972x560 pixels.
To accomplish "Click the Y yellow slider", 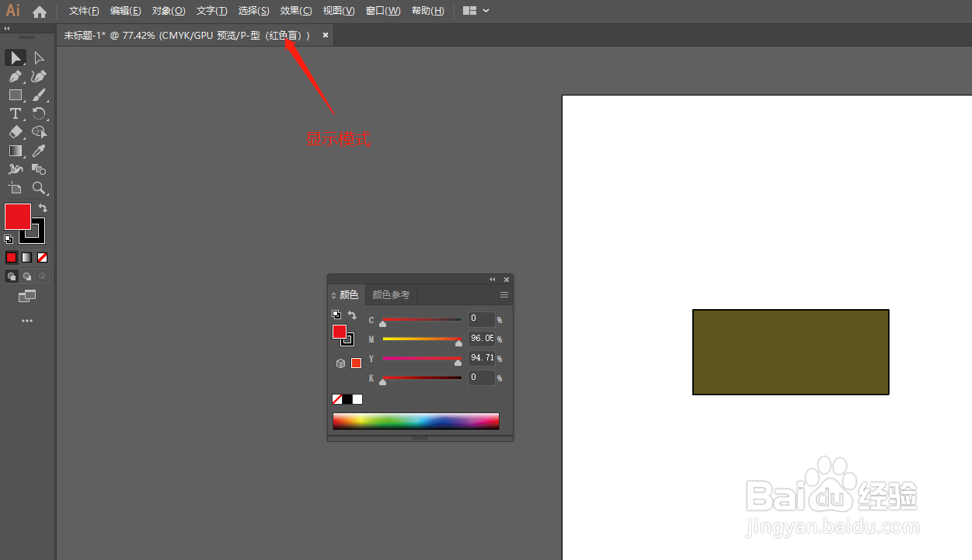I will [422, 359].
